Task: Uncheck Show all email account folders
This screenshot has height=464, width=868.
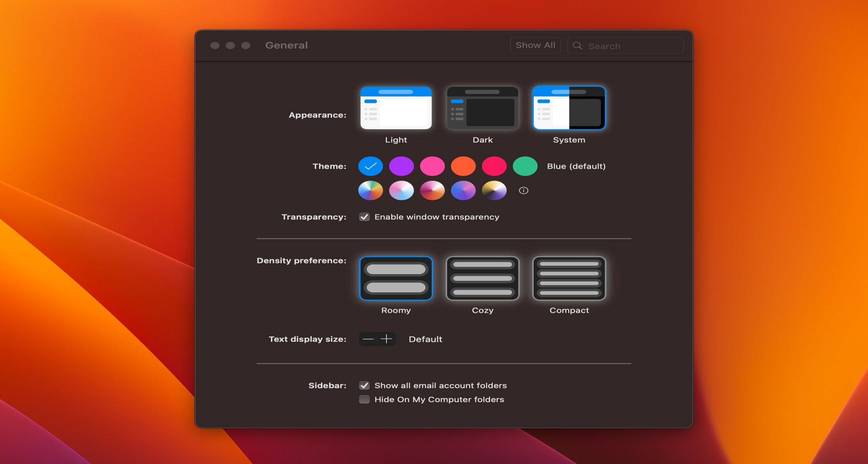Action: (x=364, y=385)
